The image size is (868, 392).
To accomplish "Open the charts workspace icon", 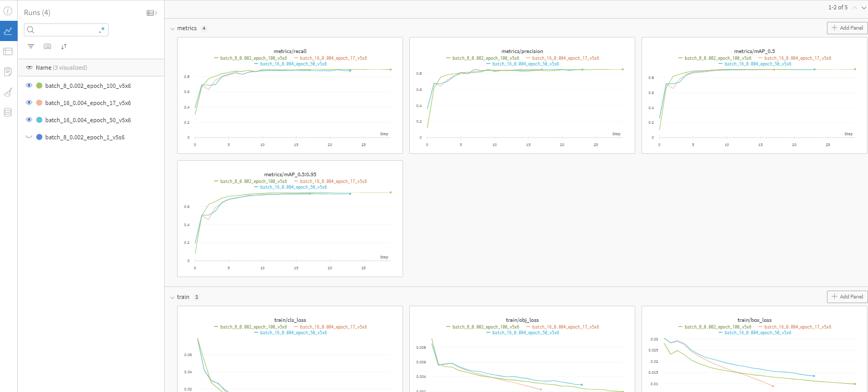I will [8, 31].
